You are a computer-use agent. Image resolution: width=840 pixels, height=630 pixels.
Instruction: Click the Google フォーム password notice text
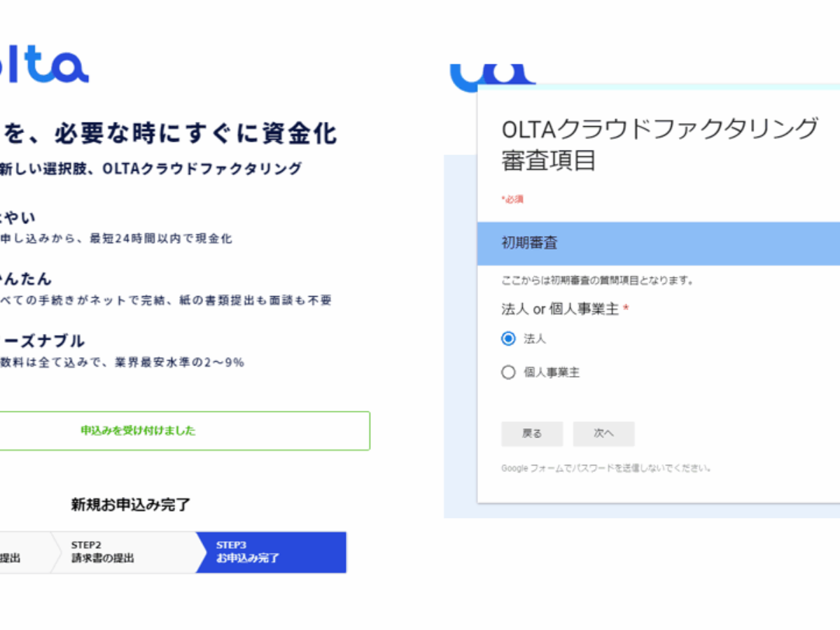click(x=606, y=468)
